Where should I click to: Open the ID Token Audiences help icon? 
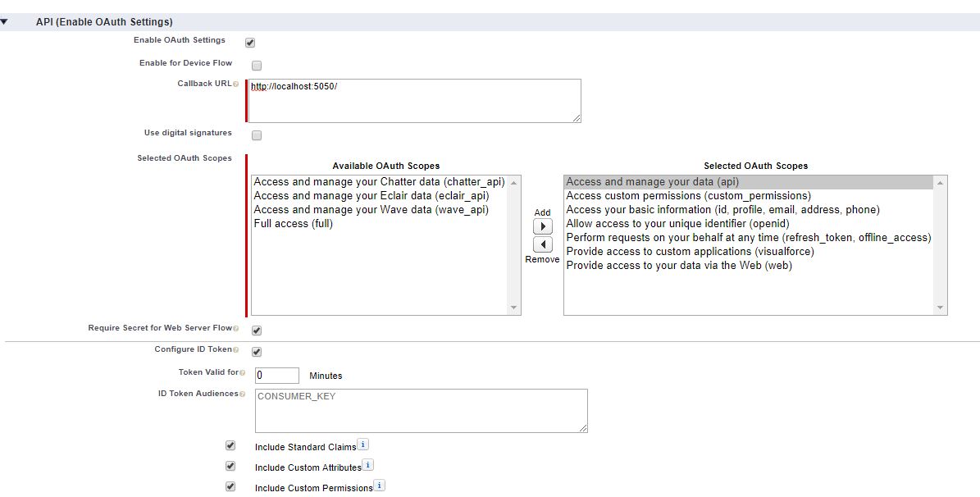point(242,394)
